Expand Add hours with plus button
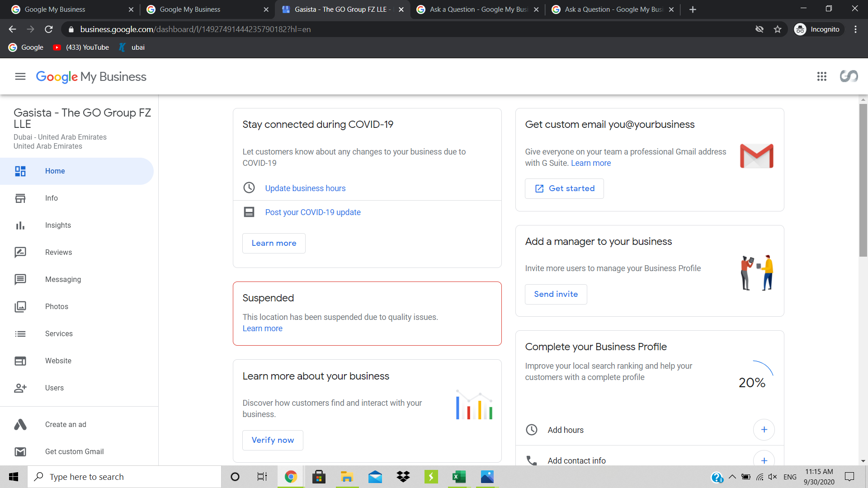The height and width of the screenshot is (488, 868). coord(764,430)
